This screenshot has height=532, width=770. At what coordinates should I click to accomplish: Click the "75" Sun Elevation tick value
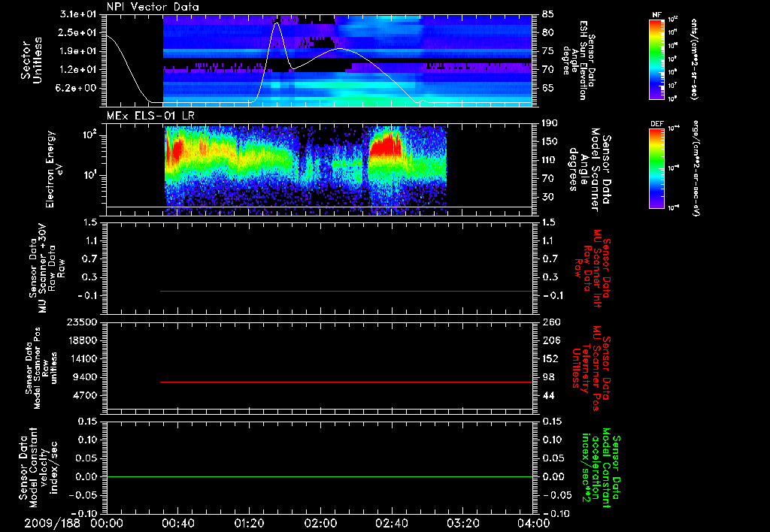click(x=548, y=51)
